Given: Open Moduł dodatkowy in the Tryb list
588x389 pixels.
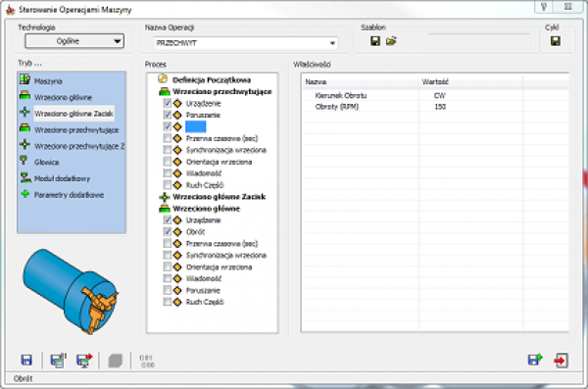Looking at the screenshot, I should click(62, 178).
